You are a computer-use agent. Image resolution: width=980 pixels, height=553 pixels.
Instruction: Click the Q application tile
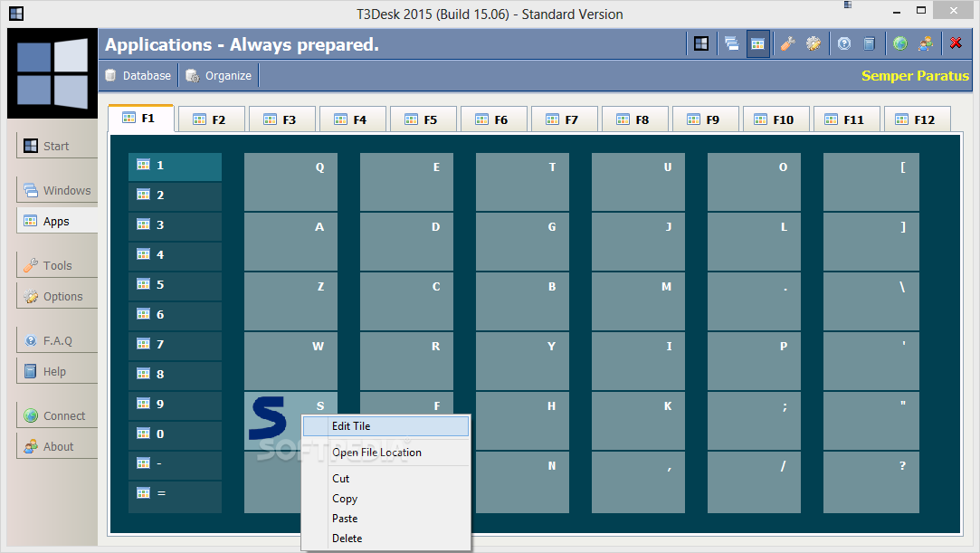290,182
